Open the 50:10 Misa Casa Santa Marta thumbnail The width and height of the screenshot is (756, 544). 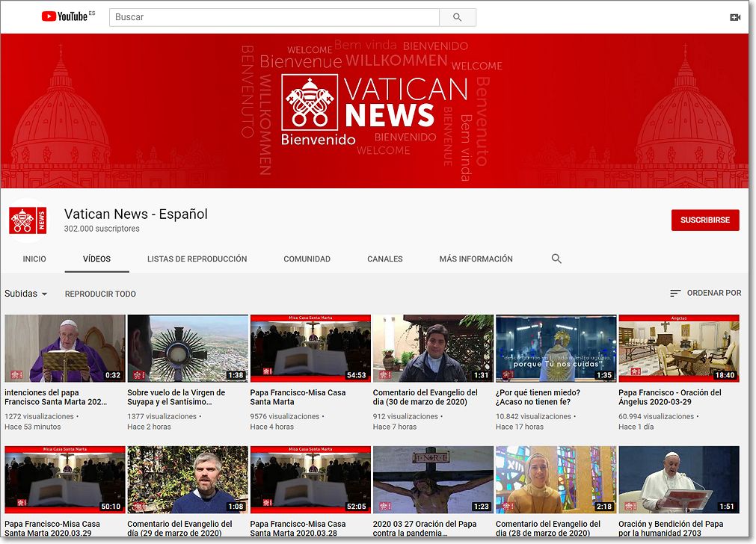(x=65, y=480)
